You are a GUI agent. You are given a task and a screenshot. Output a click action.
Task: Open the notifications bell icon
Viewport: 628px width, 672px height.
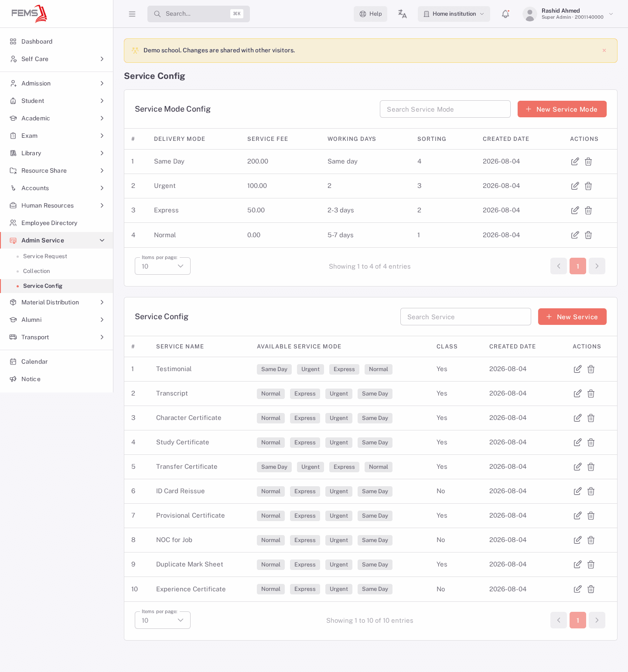click(505, 14)
